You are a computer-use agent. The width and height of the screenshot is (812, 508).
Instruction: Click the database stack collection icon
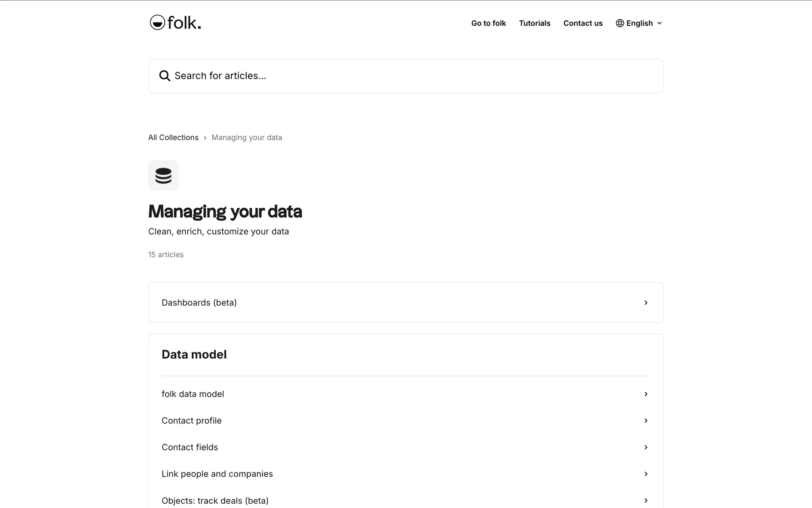pos(163,176)
